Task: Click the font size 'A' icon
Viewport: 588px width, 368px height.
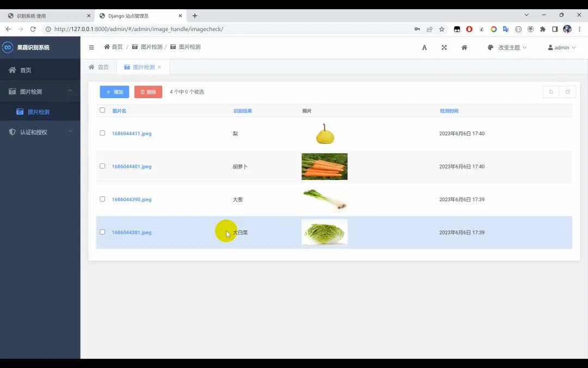Action: (424, 47)
